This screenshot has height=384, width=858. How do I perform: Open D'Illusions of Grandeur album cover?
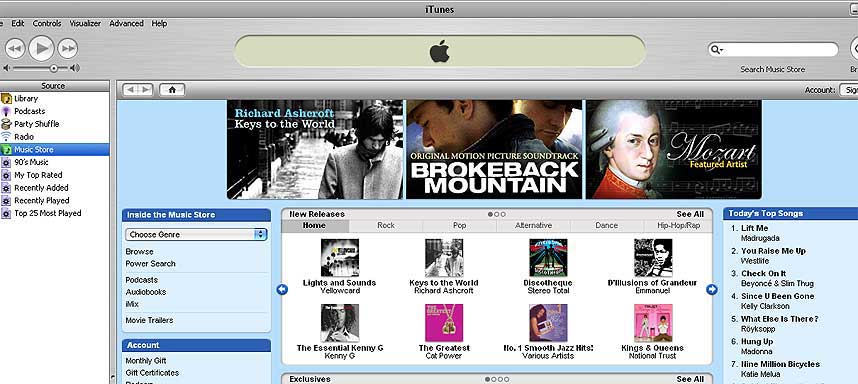tap(653, 258)
